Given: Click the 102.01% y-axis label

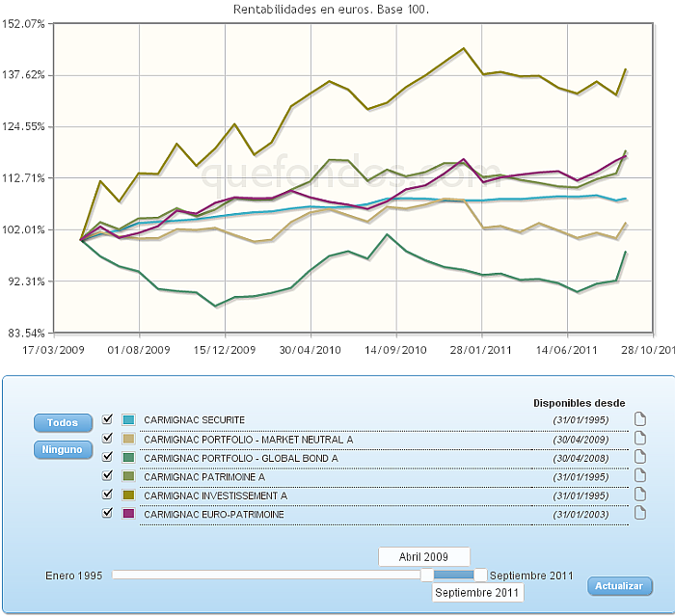Looking at the screenshot, I should [23, 229].
